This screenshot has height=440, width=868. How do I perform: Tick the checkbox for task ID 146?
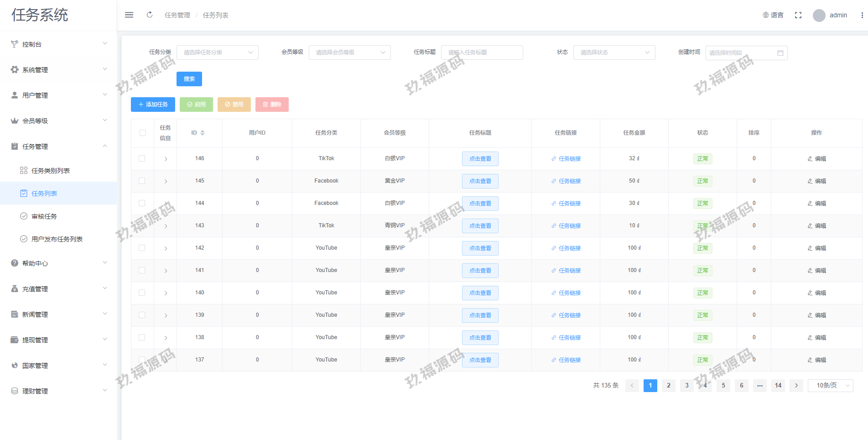pyautogui.click(x=142, y=158)
